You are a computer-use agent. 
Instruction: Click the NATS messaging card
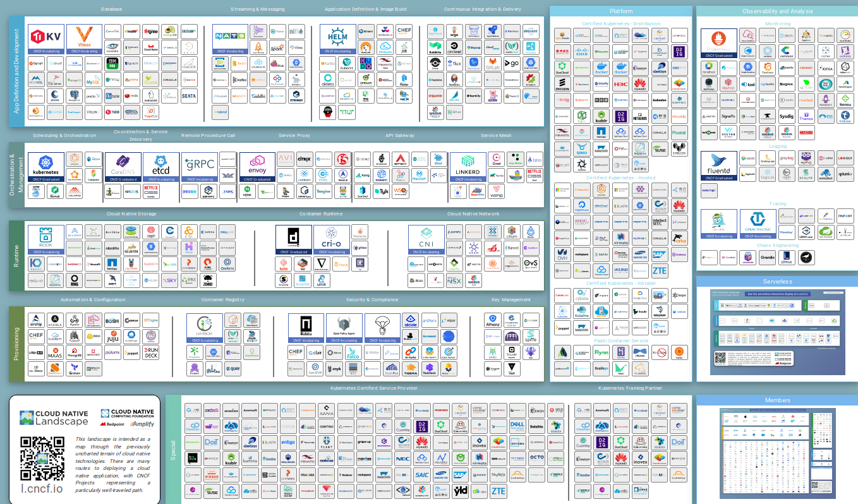pyautogui.click(x=230, y=39)
